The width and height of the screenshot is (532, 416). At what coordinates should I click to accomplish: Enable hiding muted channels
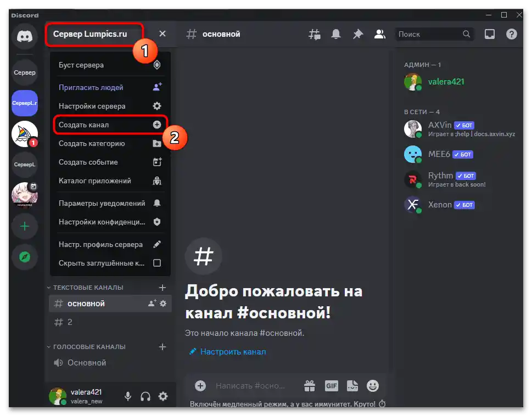coord(158,263)
